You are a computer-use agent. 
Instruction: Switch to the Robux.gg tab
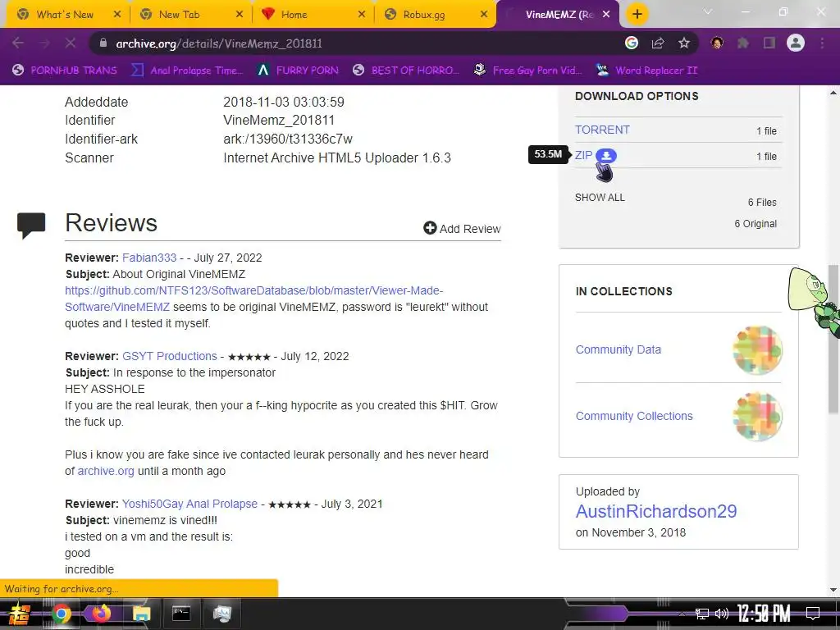(424, 15)
